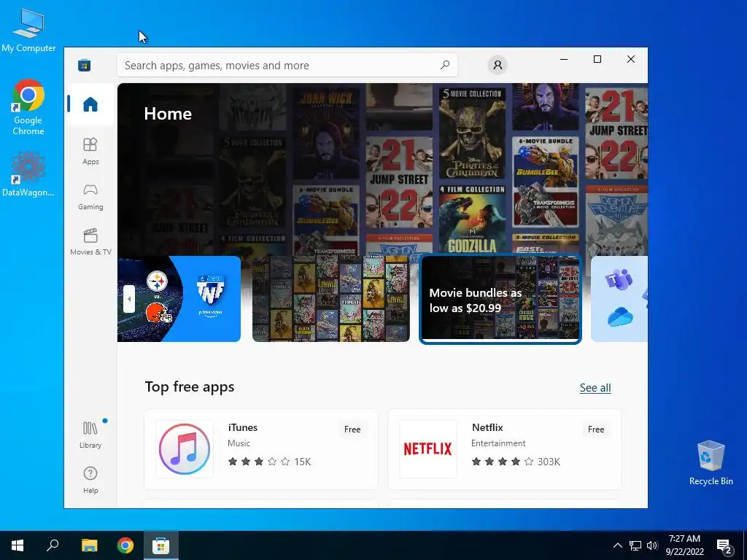Screen dimensions: 747x560
Task: Select the anime collection carousel card
Action: (331, 299)
